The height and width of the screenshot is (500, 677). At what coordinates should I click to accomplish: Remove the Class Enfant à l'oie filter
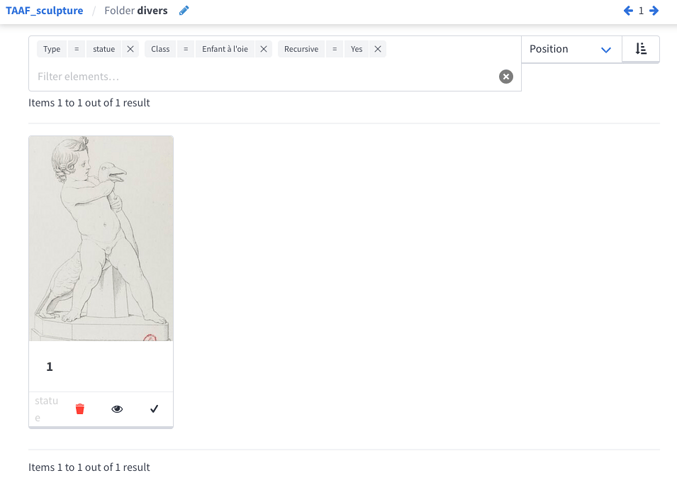[263, 49]
